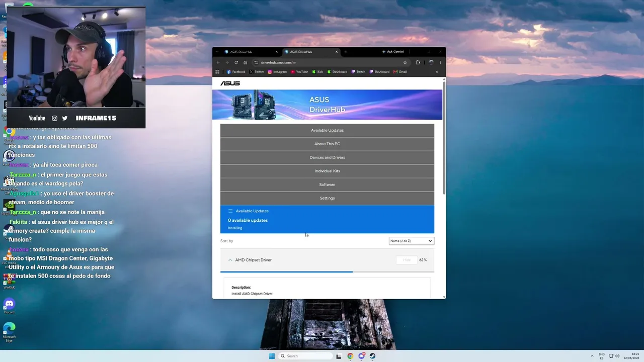Switch the ENG ES language indicator
Screen dimensions: 644x362
pos(601,356)
